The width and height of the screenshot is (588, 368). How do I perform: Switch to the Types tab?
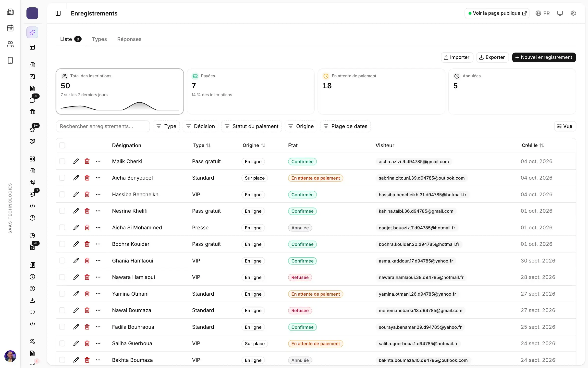tap(99, 39)
